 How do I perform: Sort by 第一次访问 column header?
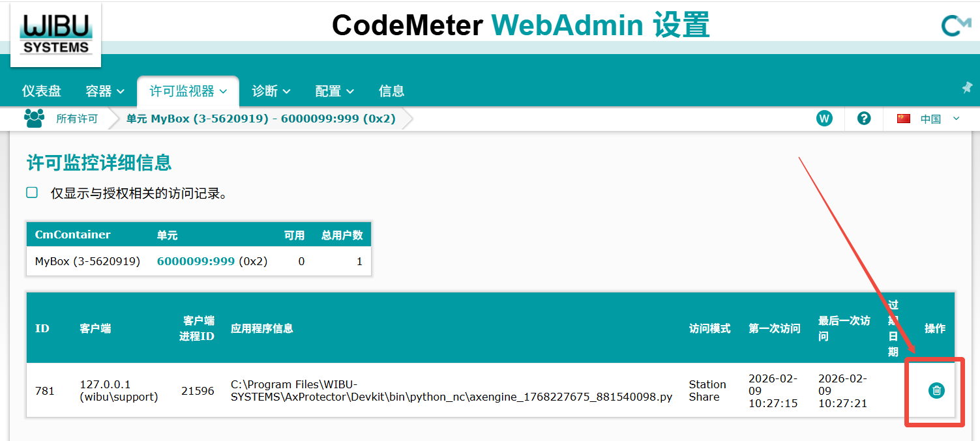(775, 328)
